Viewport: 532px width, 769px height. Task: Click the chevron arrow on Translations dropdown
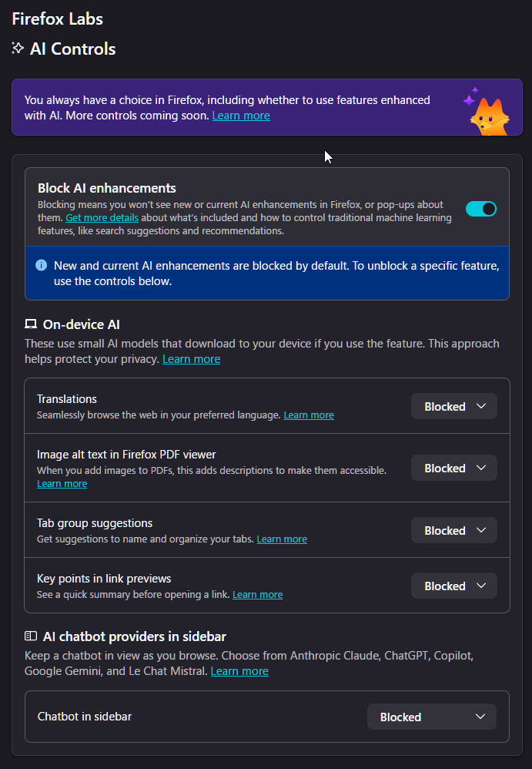point(481,406)
